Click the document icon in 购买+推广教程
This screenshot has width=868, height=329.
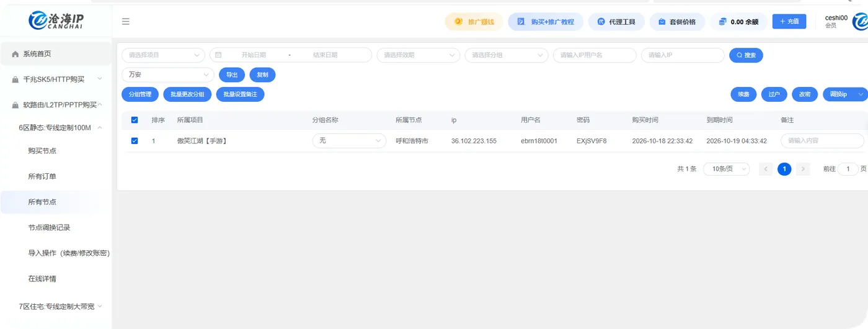click(x=521, y=22)
